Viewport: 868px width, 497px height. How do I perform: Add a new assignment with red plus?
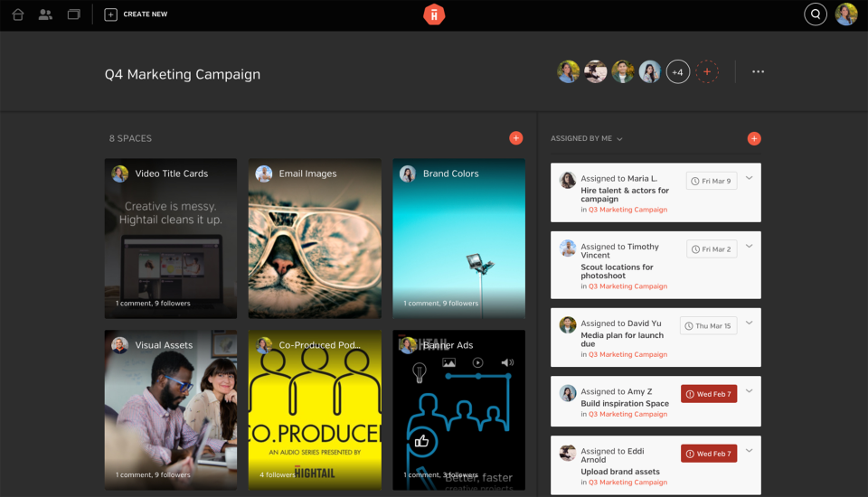(x=754, y=138)
